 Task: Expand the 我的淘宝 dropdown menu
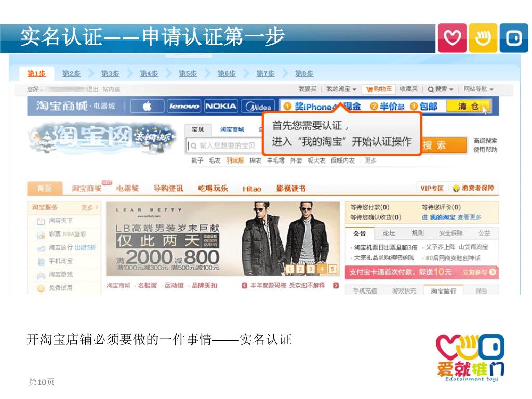pos(341,89)
